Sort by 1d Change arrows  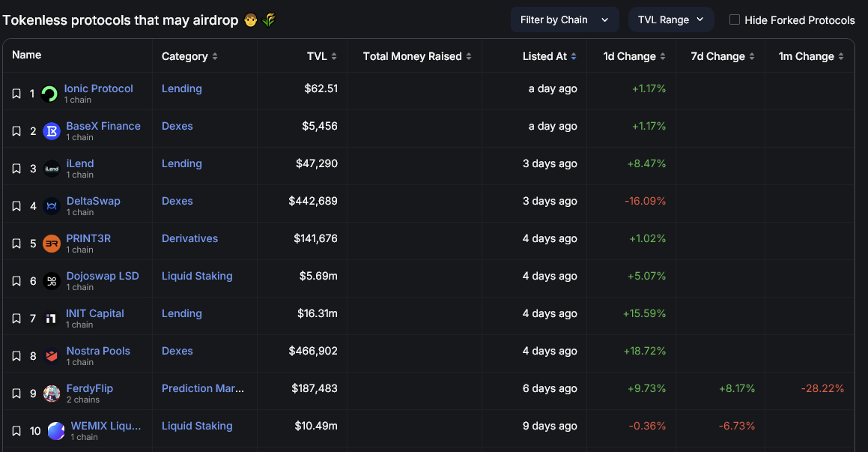coord(663,56)
